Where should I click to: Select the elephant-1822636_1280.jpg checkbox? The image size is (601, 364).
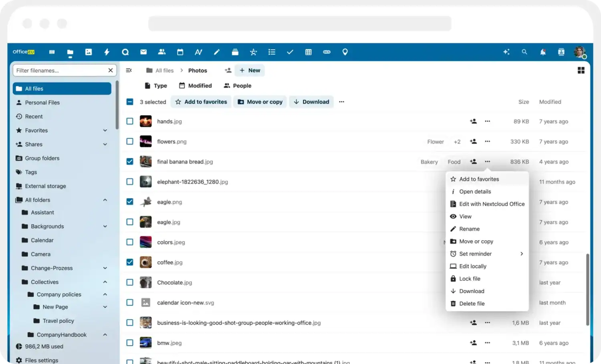pyautogui.click(x=130, y=182)
